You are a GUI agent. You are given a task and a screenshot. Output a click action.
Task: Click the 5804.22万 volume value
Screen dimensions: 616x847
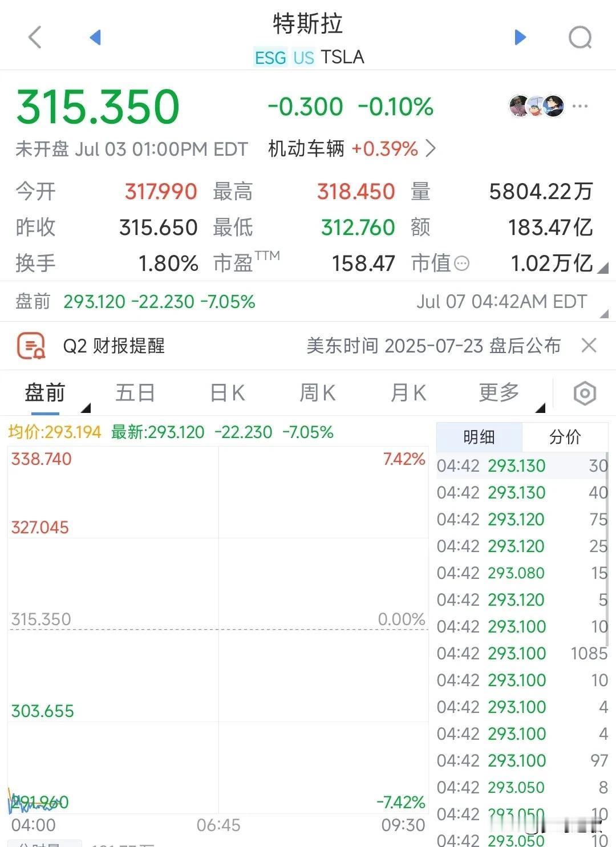click(x=541, y=192)
